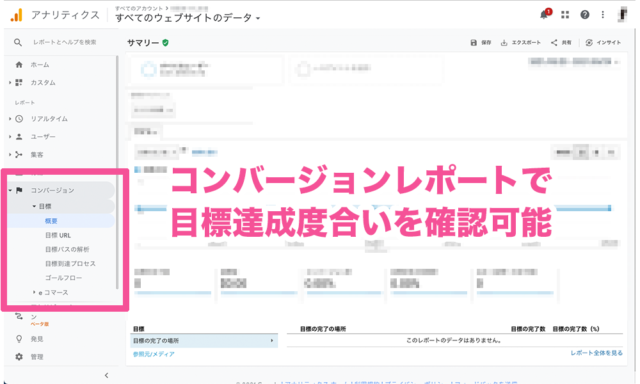The width and height of the screenshot is (640, 384).
Task: Expand the 集客 section arrow
Action: tap(10, 155)
